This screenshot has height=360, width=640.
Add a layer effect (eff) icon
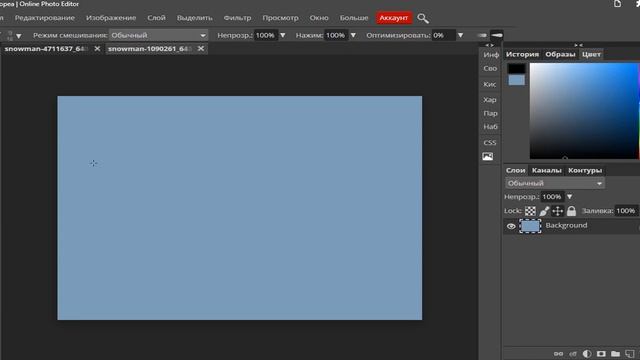click(x=573, y=353)
